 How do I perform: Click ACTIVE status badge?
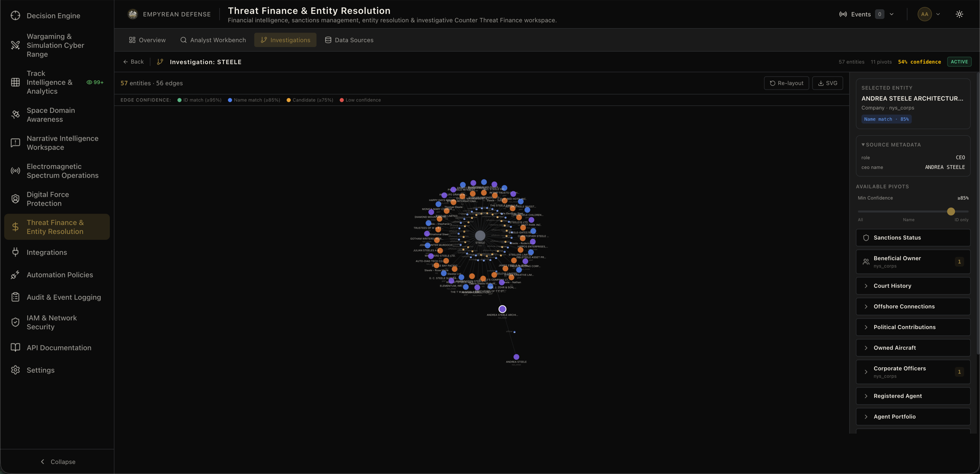(959, 62)
